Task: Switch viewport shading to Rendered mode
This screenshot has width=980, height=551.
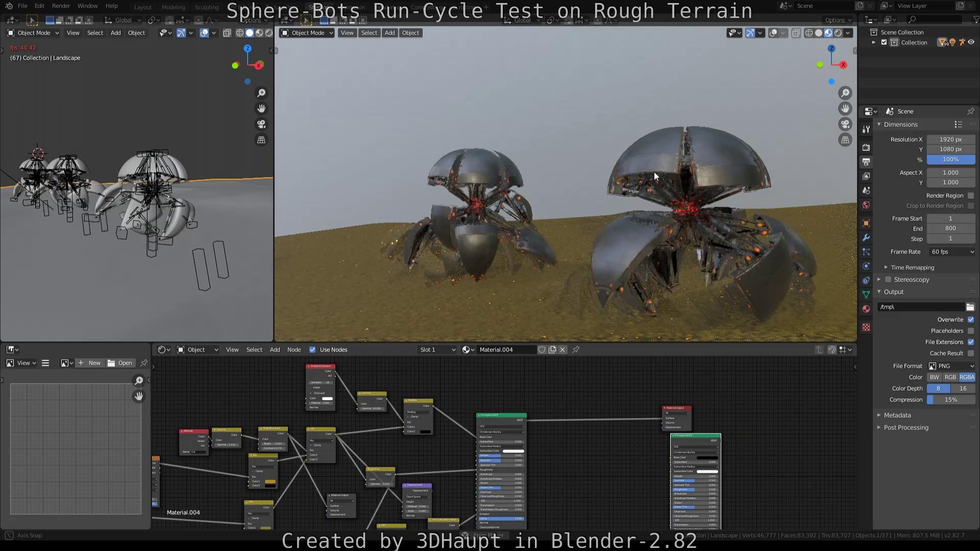Action: (838, 33)
